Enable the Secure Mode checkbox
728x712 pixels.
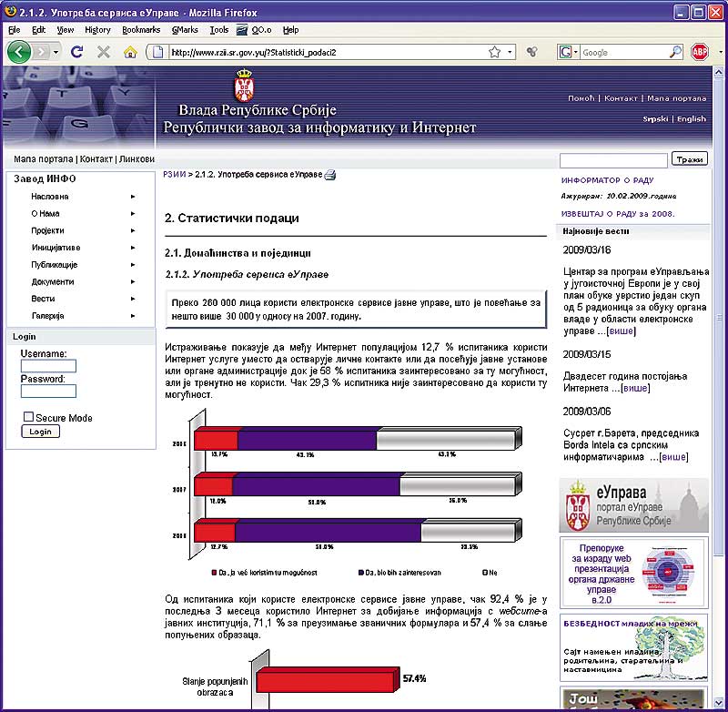tap(28, 417)
